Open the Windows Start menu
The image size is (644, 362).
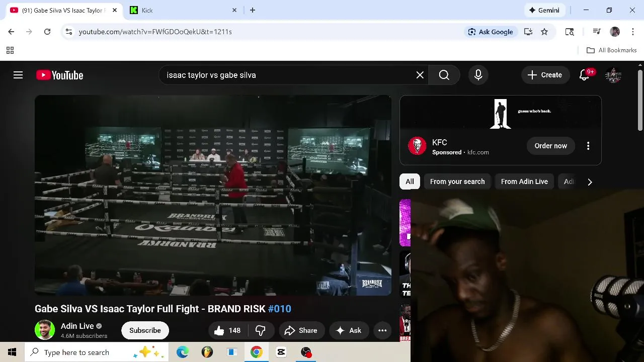tap(12, 352)
